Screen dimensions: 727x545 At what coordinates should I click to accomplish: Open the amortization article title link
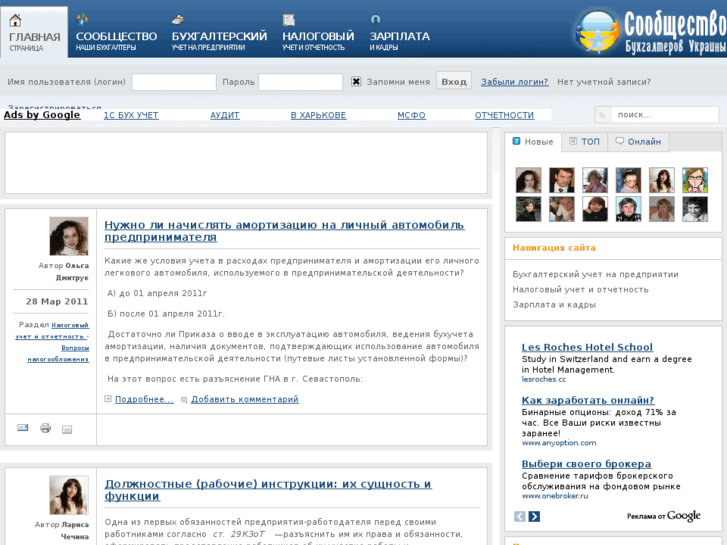point(284,231)
